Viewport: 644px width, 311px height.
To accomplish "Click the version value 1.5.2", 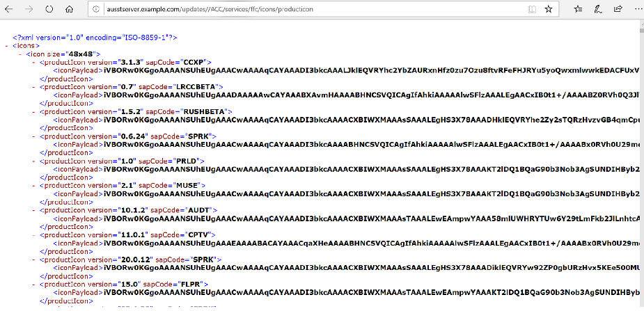I will pos(129,111).
